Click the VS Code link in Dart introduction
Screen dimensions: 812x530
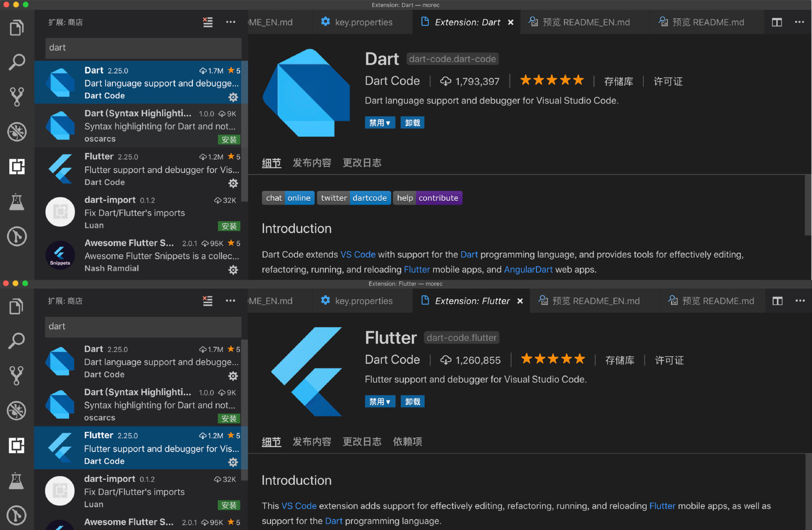click(x=358, y=254)
